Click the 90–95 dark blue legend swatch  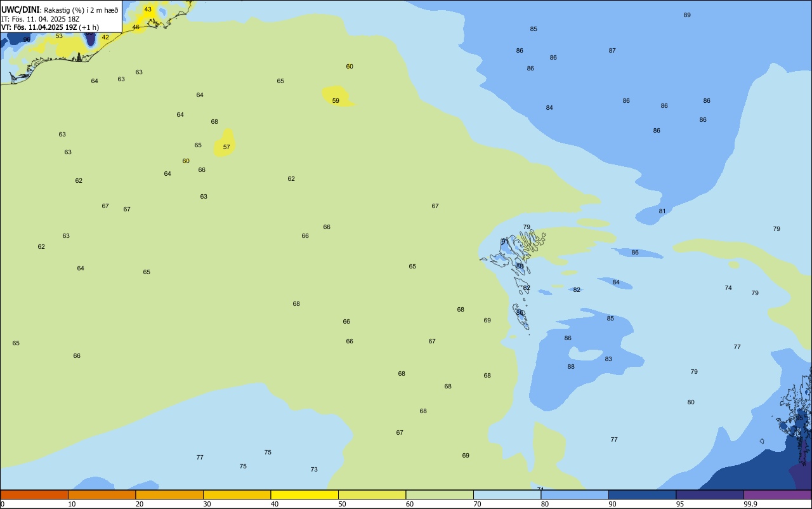pos(642,494)
